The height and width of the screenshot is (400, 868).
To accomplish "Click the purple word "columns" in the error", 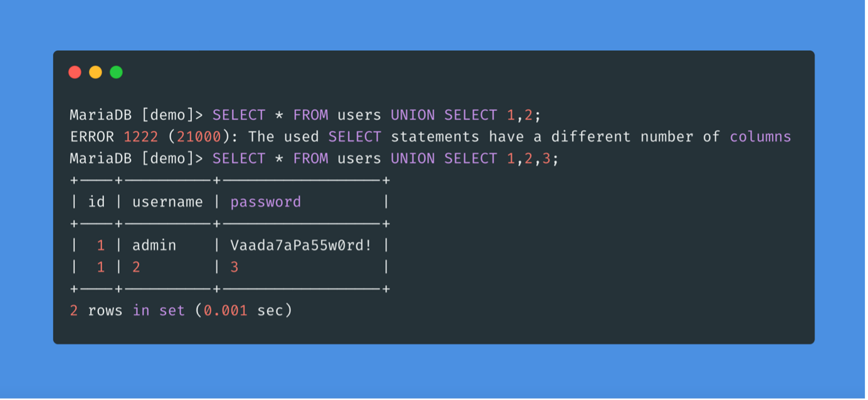I will (760, 137).
